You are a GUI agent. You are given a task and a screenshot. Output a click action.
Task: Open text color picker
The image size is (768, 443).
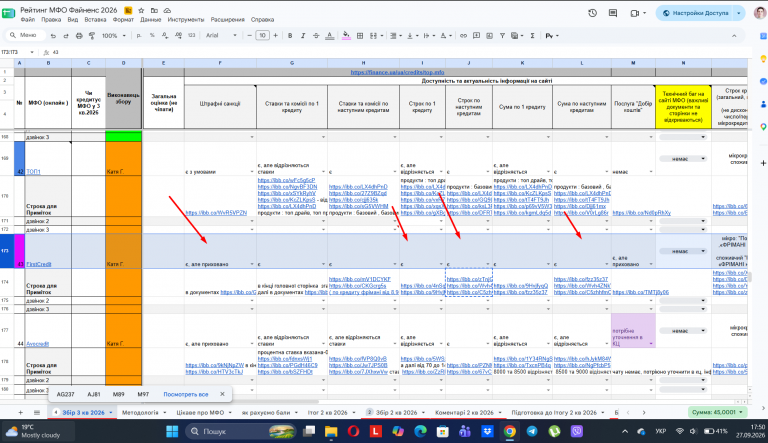(x=330, y=36)
